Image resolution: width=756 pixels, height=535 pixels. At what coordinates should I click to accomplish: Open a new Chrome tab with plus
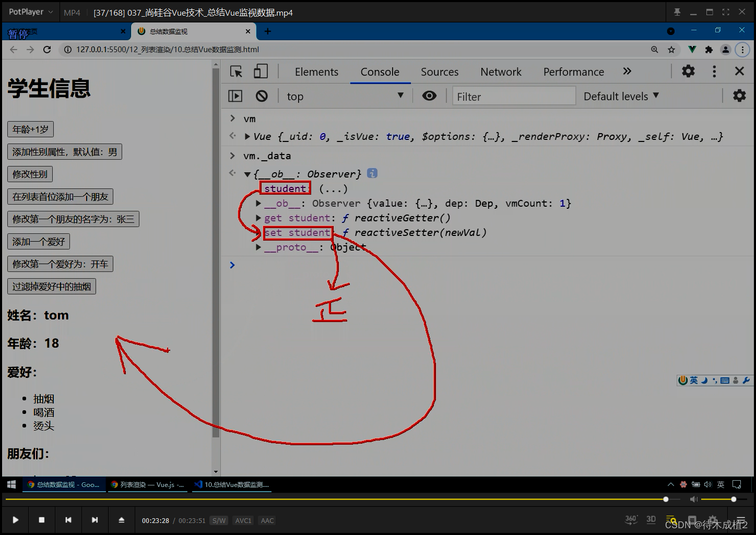tap(268, 31)
